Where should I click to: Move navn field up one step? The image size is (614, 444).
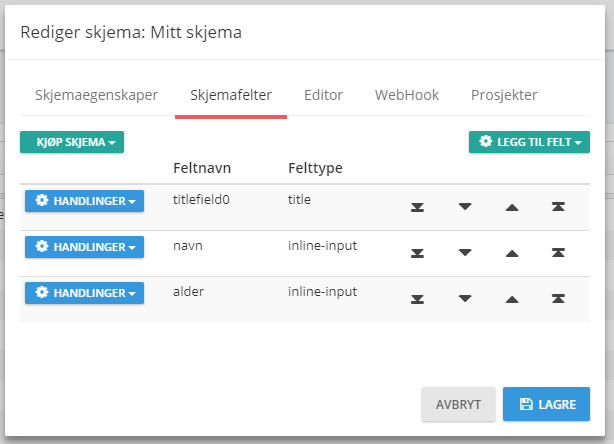click(512, 254)
